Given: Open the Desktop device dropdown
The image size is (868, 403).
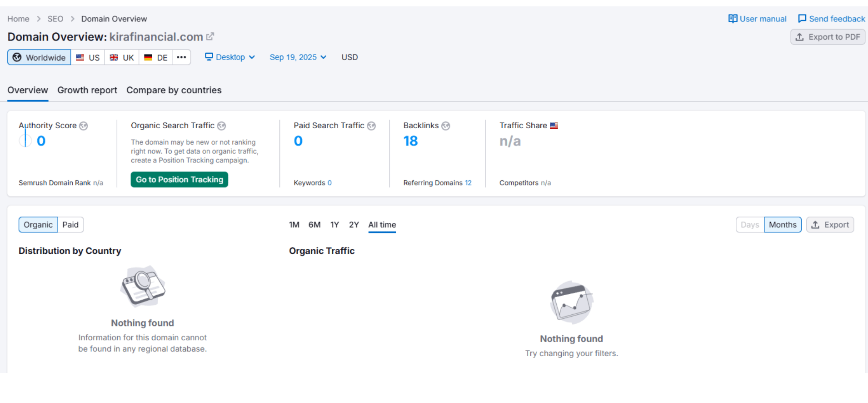Looking at the screenshot, I should 230,57.
